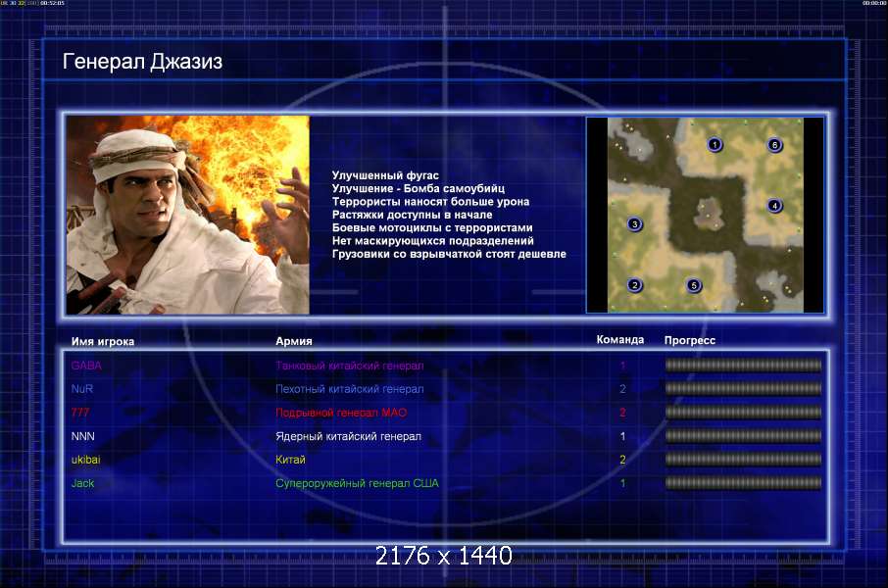Click start position marker 5 on minimap
Viewport: 888px width, 588px height.
pos(694,285)
